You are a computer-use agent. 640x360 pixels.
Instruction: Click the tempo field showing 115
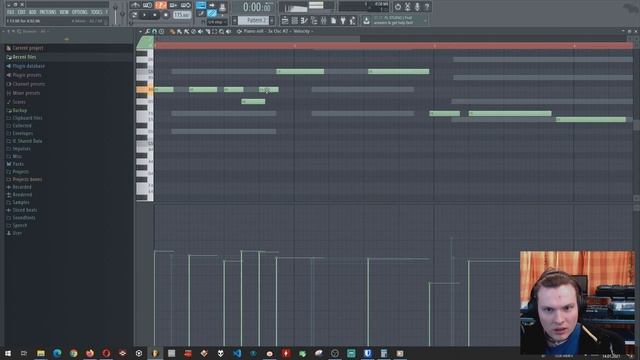pyautogui.click(x=182, y=15)
